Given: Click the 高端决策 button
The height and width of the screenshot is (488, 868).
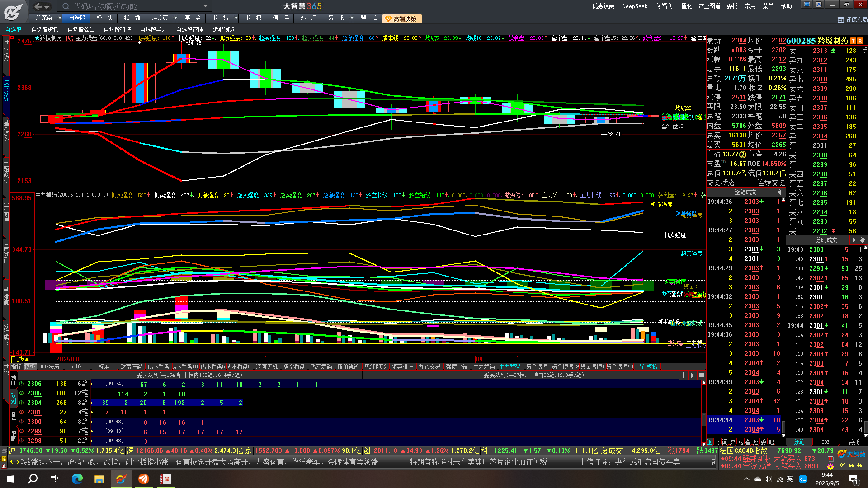Looking at the screenshot, I should coord(402,19).
